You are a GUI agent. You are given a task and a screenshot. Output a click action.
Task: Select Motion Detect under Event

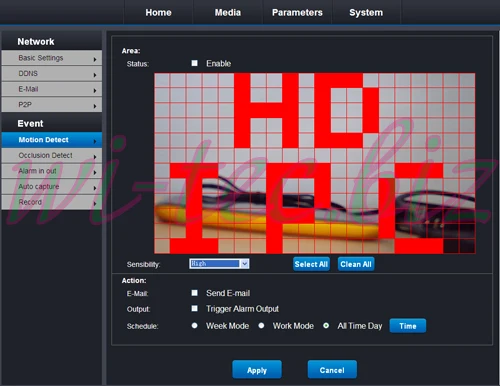point(52,140)
